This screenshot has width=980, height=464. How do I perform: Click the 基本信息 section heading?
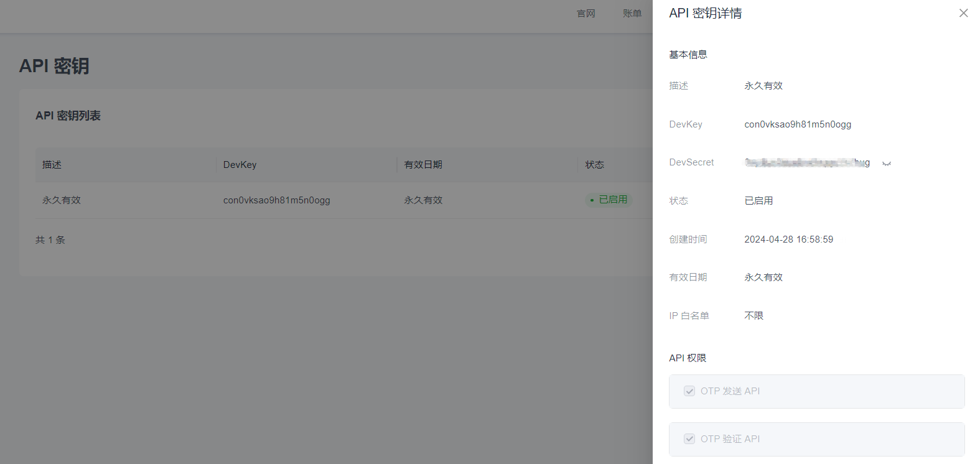tap(688, 55)
